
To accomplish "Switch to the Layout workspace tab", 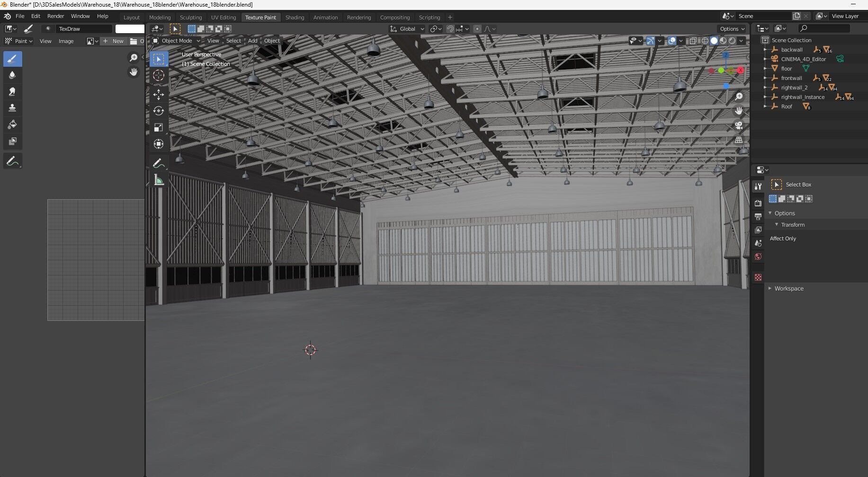I will click(x=132, y=18).
